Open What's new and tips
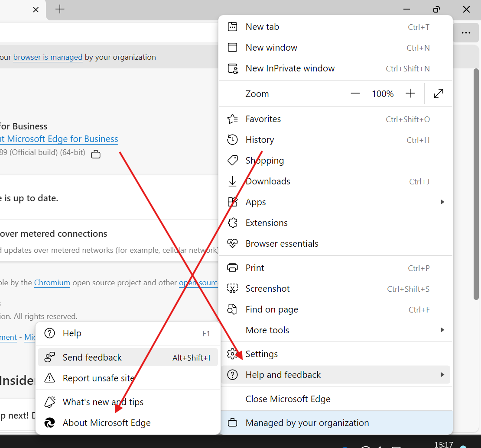Image resolution: width=481 pixels, height=448 pixels. (128, 402)
